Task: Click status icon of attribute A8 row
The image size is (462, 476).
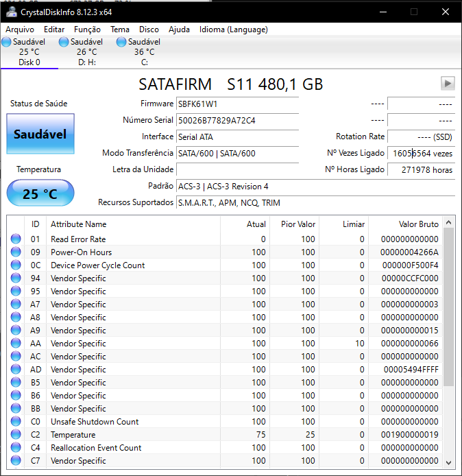Action: (x=16, y=318)
